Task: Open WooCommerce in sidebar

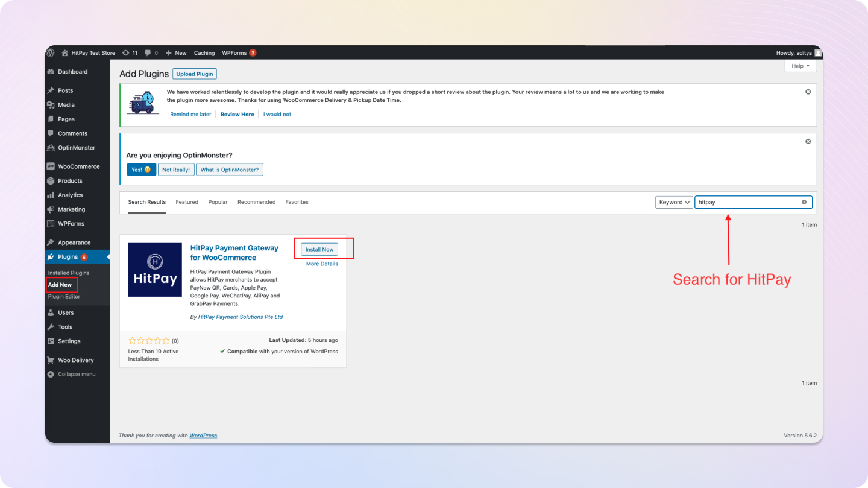Action: [78, 166]
